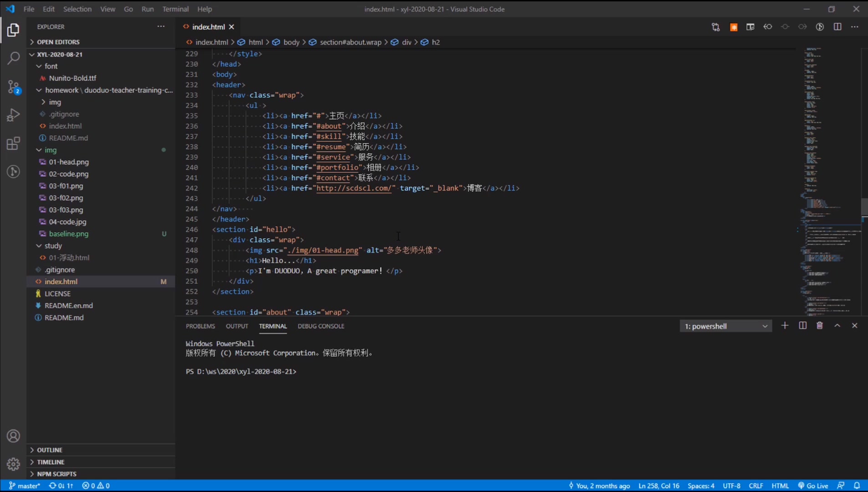Maximize terminal panel with up chevron
868x492 pixels.
point(837,326)
